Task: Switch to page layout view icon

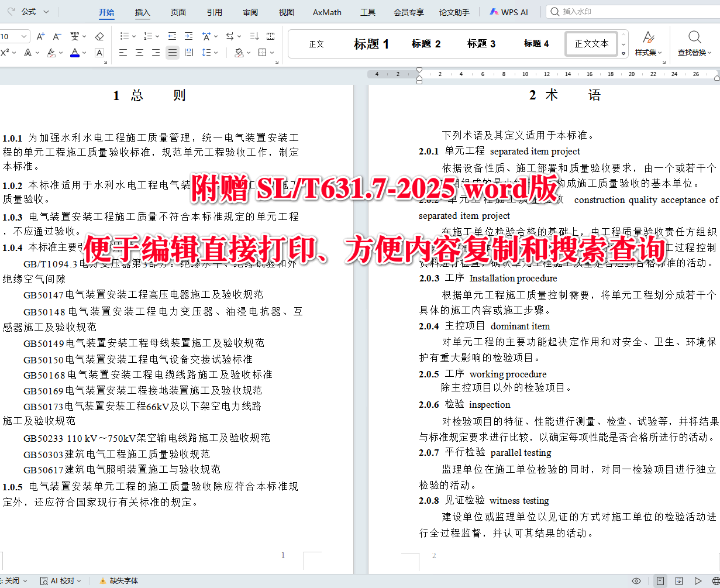Action: pyautogui.click(x=660, y=581)
